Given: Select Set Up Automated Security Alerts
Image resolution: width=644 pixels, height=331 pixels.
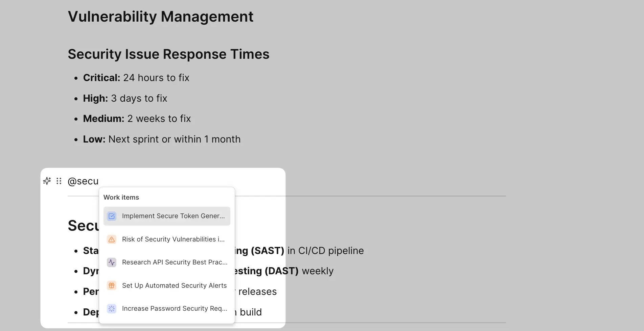Looking at the screenshot, I should [x=174, y=285].
